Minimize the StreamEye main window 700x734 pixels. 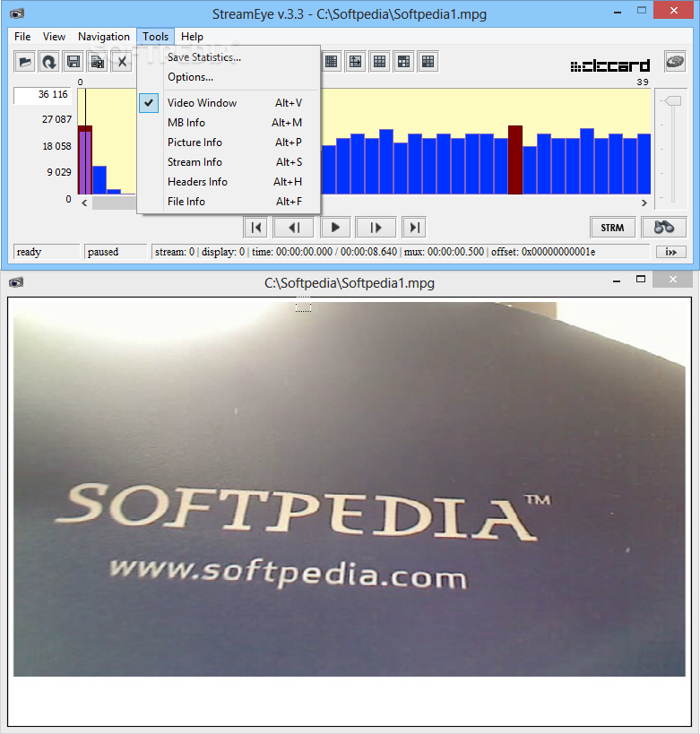click(618, 12)
